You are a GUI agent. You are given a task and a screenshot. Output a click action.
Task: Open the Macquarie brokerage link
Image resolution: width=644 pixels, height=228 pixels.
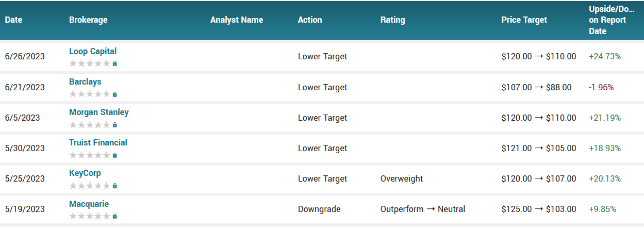coord(89,204)
